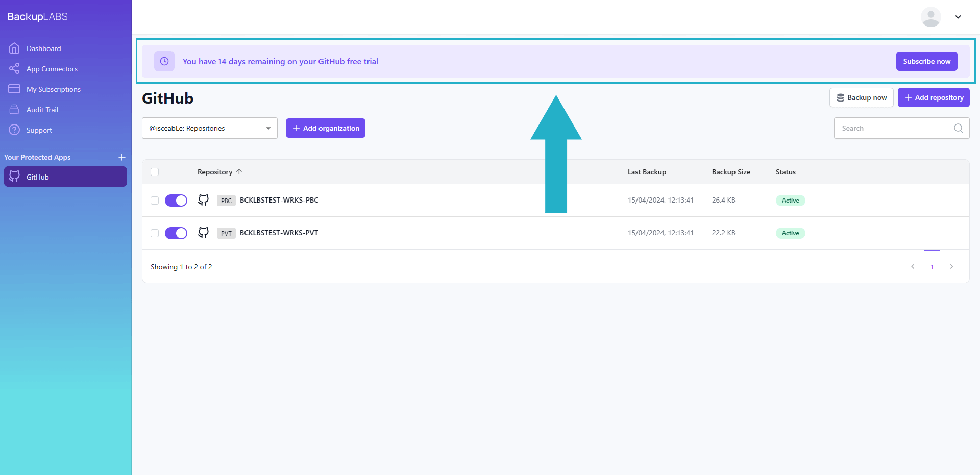Click the BCKLBSTEST-WRKS-PBC repository name
The width and height of the screenshot is (980, 475).
tap(279, 200)
